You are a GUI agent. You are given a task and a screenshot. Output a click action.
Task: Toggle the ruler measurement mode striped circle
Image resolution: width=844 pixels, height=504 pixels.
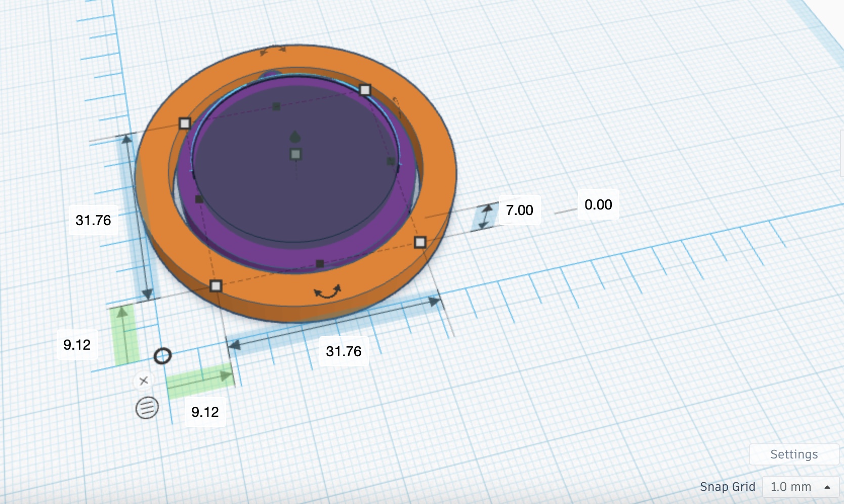pyautogui.click(x=147, y=407)
